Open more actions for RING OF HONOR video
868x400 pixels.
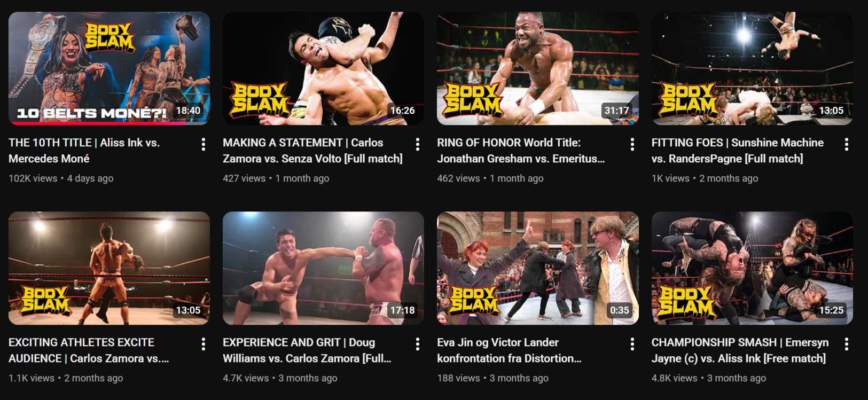pos(632,144)
